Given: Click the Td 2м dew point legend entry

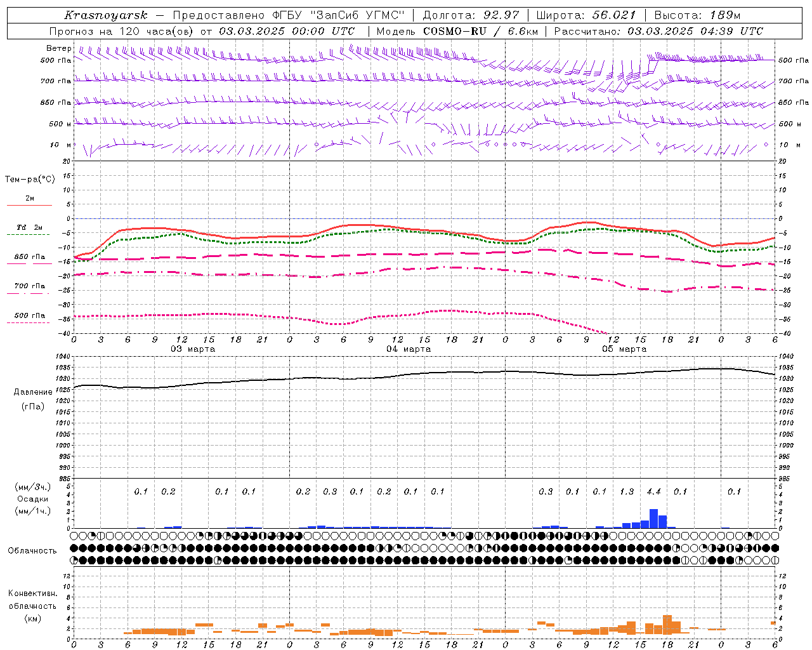Looking at the screenshot, I should click(x=29, y=227).
